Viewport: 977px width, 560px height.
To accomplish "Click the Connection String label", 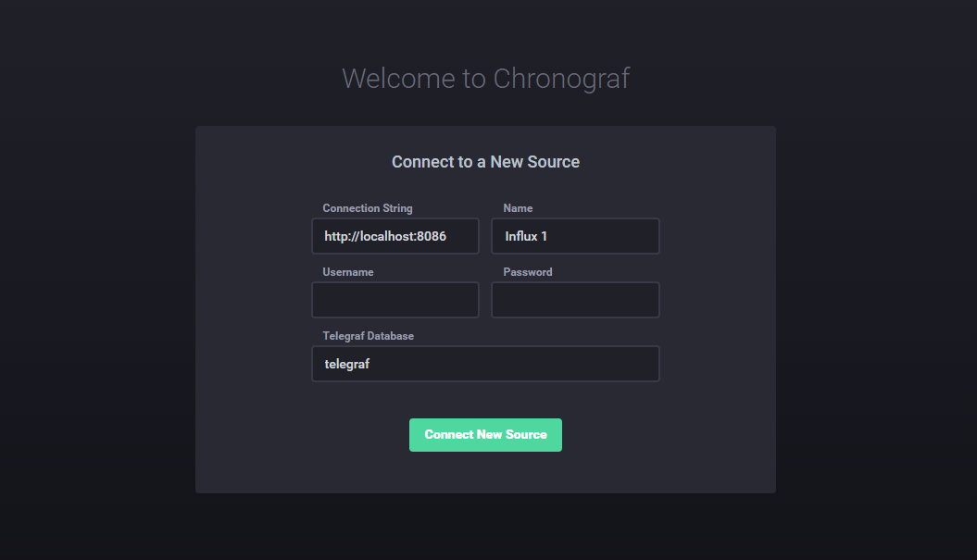I will pyautogui.click(x=368, y=208).
